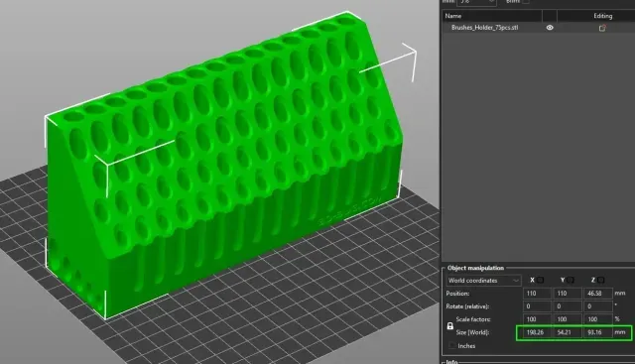Click the mirror toggle beside X
The width and height of the screenshot is (635, 364).
540,280
